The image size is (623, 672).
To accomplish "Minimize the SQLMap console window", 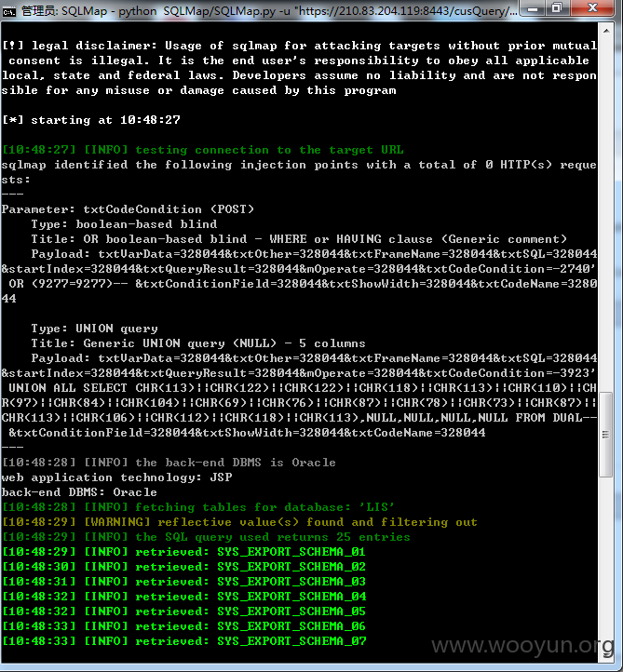I will [532, 8].
